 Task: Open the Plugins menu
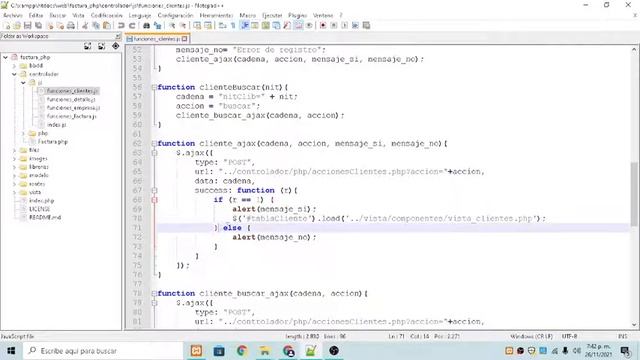[x=298, y=16]
